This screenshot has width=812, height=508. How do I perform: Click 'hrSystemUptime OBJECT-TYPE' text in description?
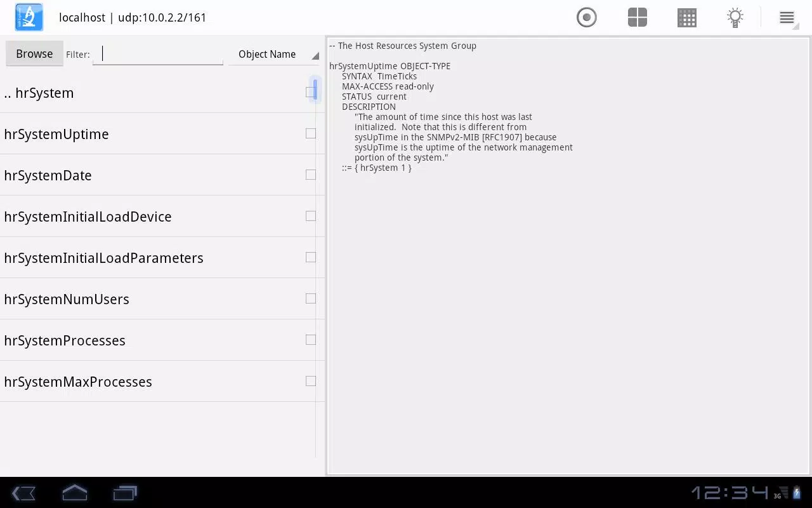click(390, 66)
